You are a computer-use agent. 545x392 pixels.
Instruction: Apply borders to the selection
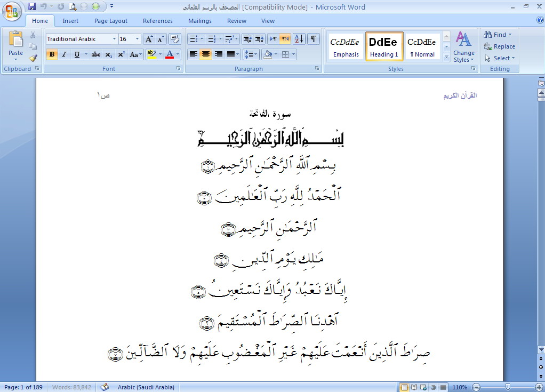pyautogui.click(x=285, y=54)
